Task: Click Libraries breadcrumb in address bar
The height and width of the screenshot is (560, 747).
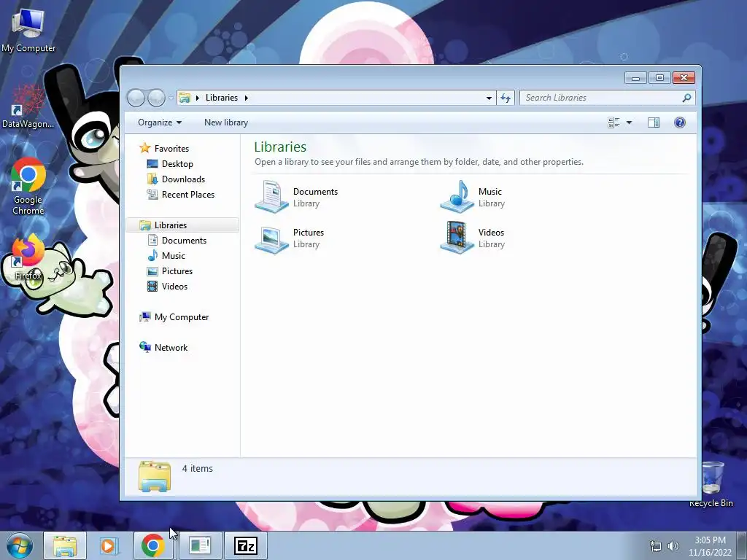Action: pyautogui.click(x=222, y=98)
